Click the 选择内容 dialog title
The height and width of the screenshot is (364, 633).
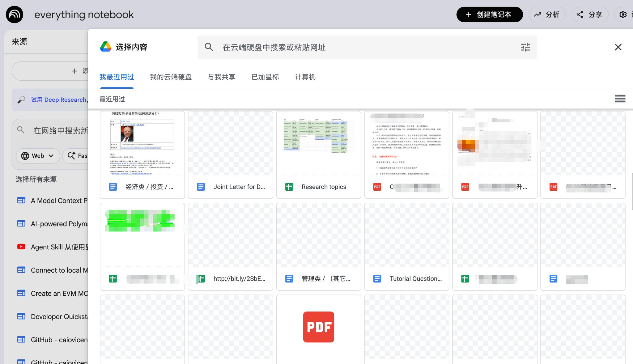click(x=132, y=47)
